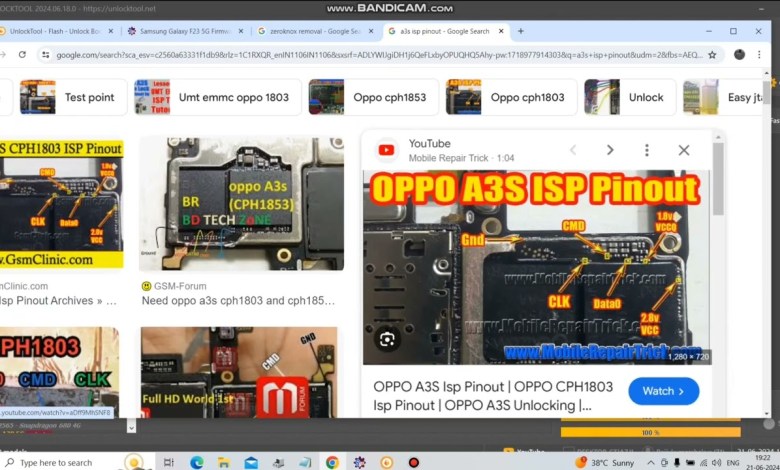Image resolution: width=780 pixels, height=470 pixels.
Task: Bookmark this page with the star icon
Action: (x=712, y=55)
